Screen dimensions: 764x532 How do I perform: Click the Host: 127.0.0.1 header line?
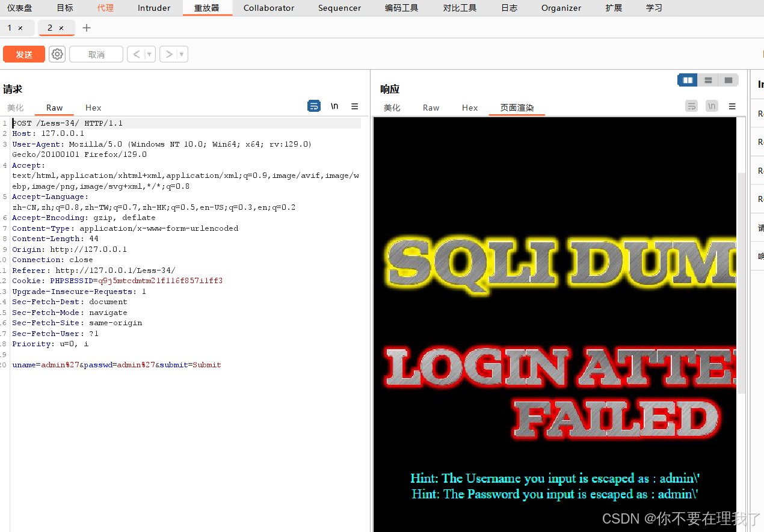point(48,133)
